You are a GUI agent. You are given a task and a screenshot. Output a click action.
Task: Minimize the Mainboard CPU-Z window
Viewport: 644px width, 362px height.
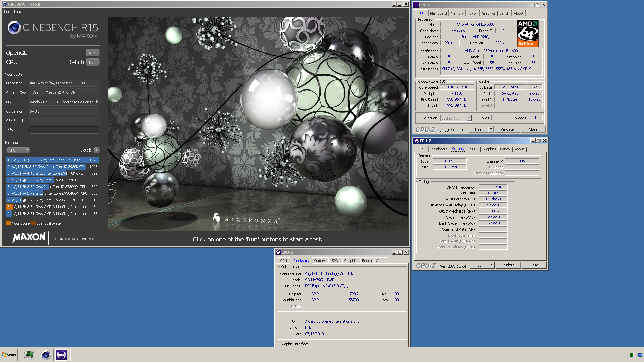pos(394,252)
